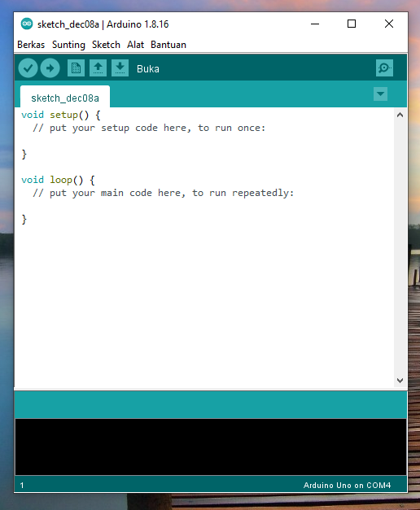The image size is (420, 510).
Task: Maximize the Arduino window
Action: tap(352, 24)
